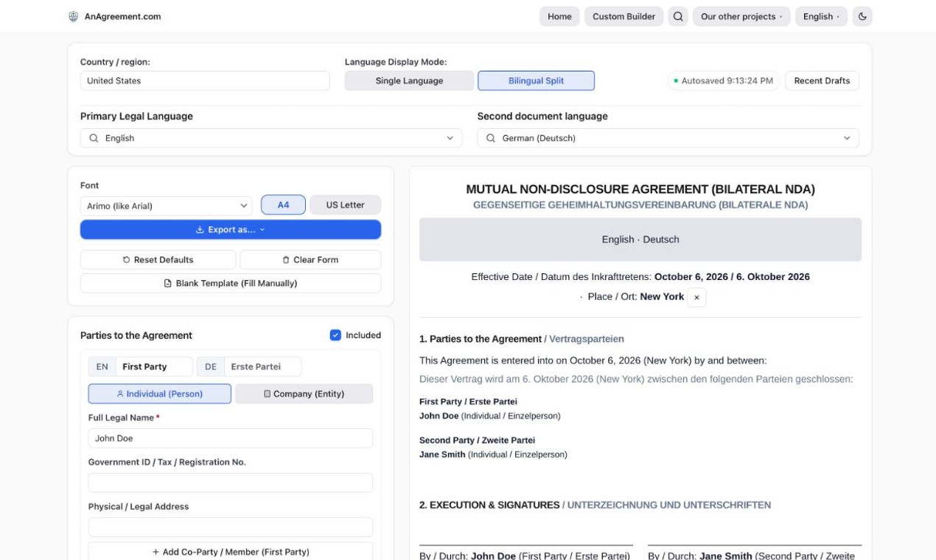Click the AnAgreement.com shield logo icon
Viewport: 936px width, 560px height.
(73, 16)
